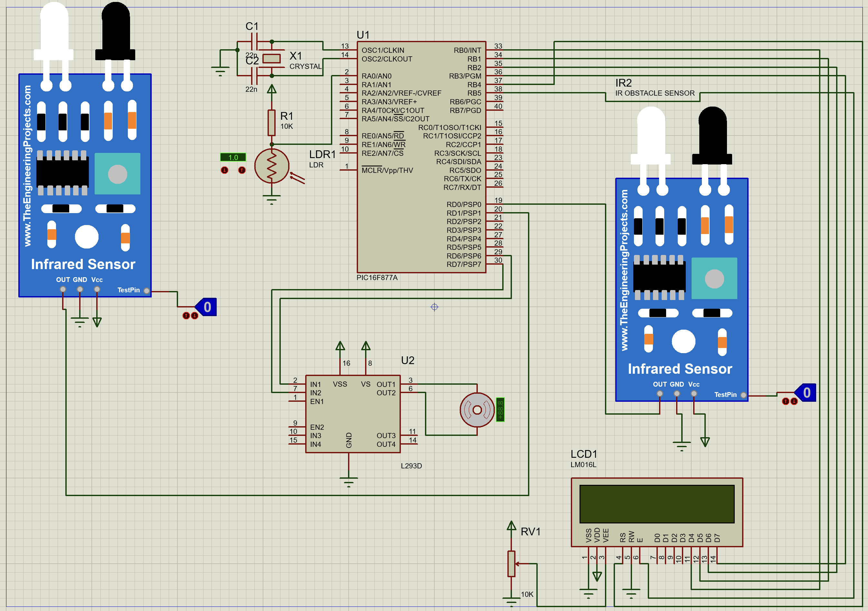Select the LDR1 photoresistor symbol
The width and height of the screenshot is (868, 611).
point(271,166)
